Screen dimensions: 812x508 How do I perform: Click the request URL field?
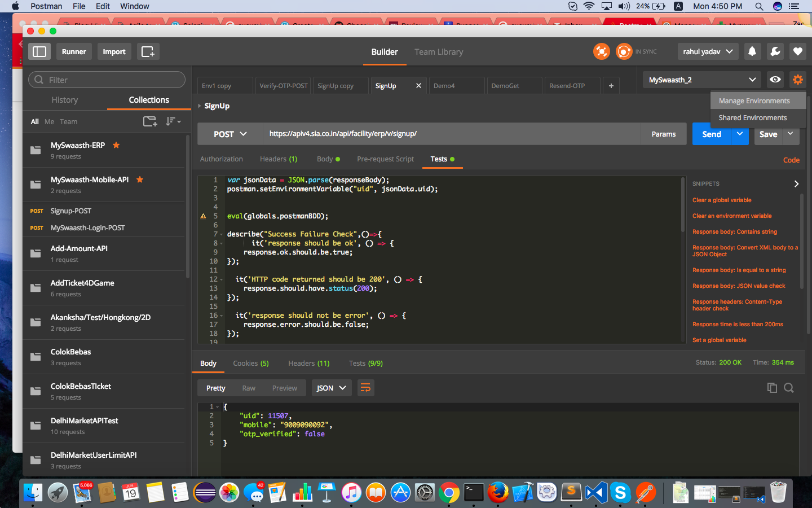452,134
